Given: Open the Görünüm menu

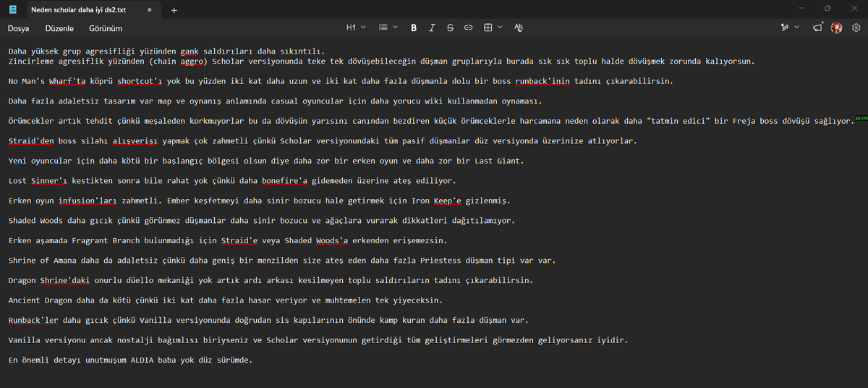Looking at the screenshot, I should pos(106,28).
